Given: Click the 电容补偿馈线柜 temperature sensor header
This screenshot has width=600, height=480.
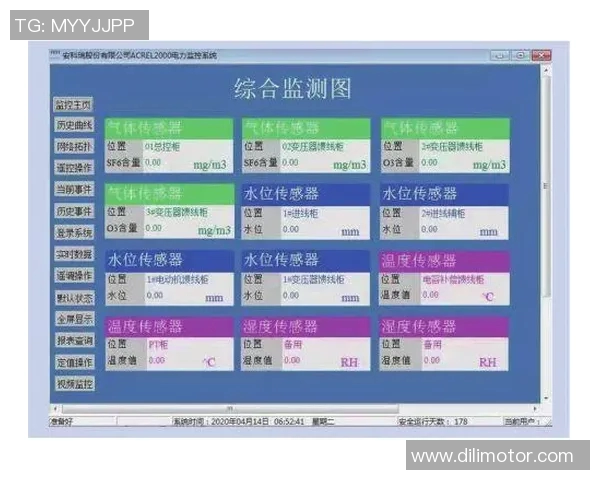Looking at the screenshot, I should [445, 260].
